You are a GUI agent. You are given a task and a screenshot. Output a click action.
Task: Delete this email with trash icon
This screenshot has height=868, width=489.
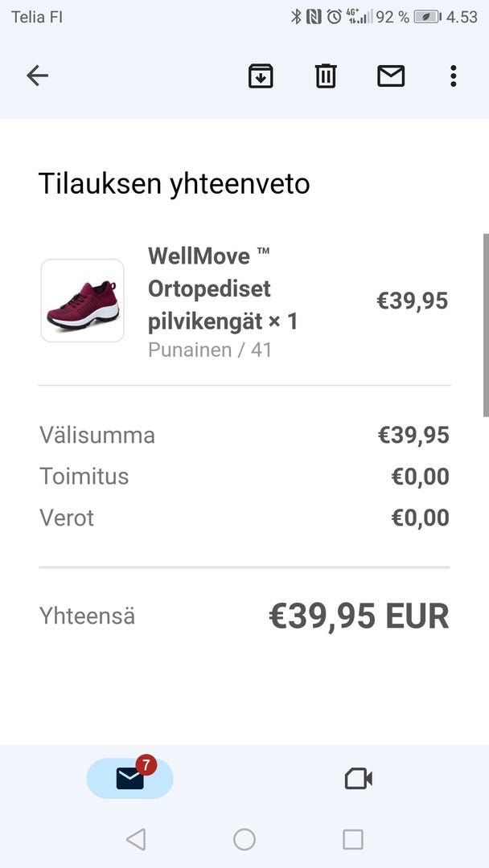[326, 76]
